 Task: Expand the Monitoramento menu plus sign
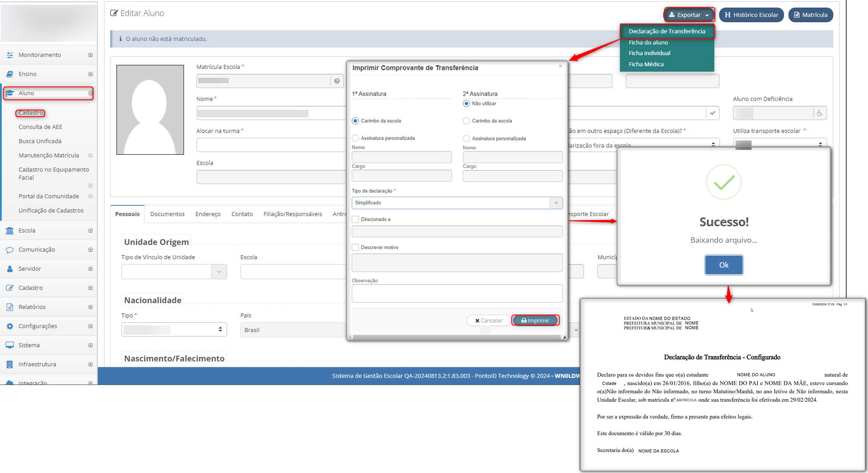pos(91,55)
